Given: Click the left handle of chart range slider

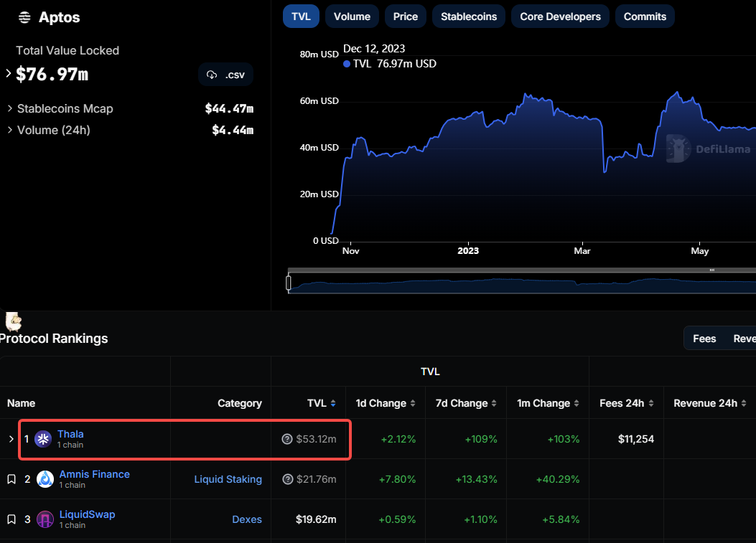Looking at the screenshot, I should click(x=289, y=283).
